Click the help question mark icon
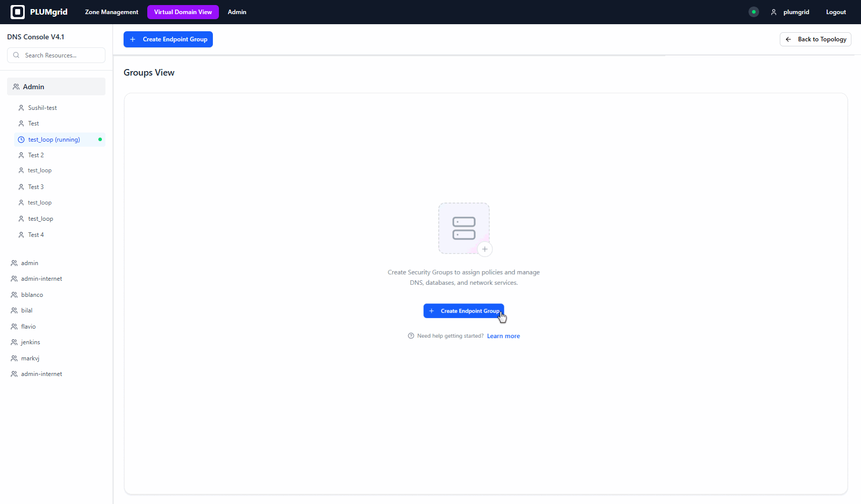 click(411, 336)
